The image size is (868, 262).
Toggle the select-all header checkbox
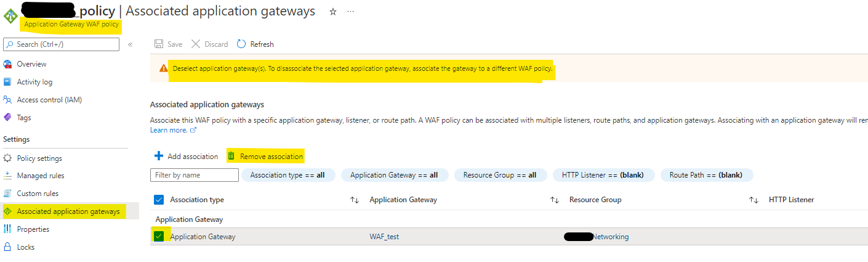(x=159, y=200)
